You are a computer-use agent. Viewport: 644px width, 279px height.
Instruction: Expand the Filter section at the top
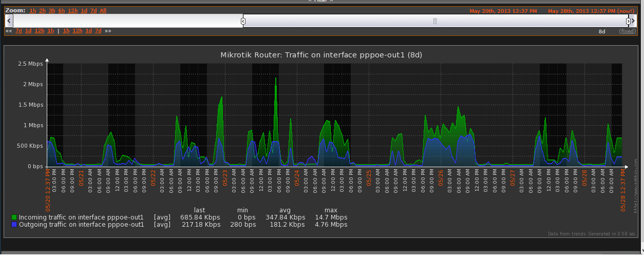click(320, 1)
